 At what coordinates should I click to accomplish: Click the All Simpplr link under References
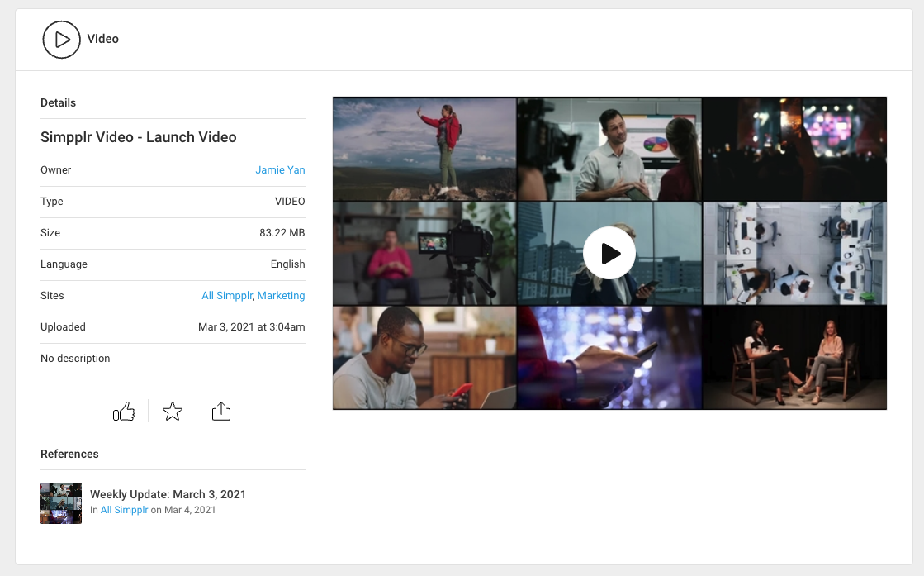click(124, 510)
